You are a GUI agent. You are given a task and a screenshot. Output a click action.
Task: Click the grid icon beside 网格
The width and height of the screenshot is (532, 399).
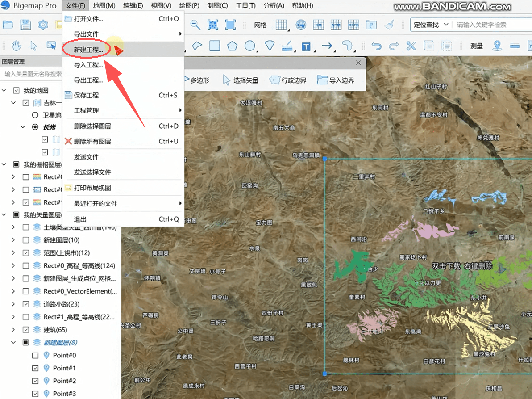tap(281, 25)
